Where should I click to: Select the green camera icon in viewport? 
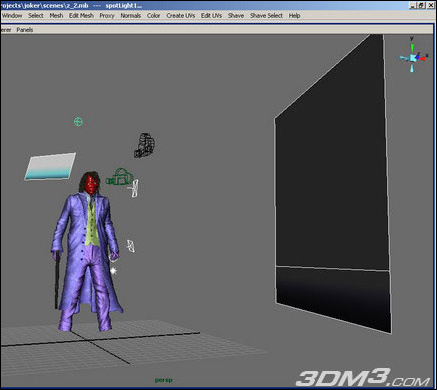click(x=120, y=177)
